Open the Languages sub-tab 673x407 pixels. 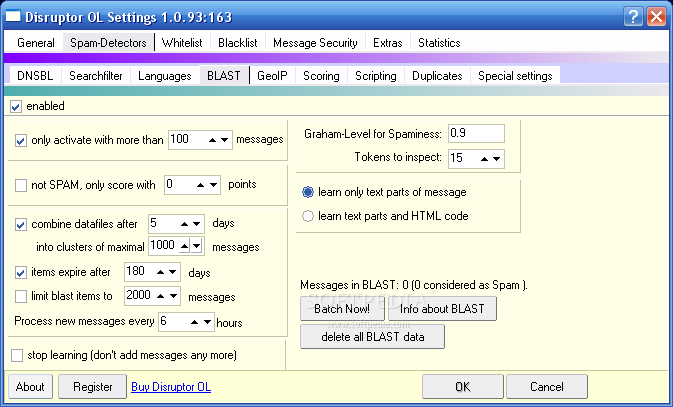tap(165, 76)
